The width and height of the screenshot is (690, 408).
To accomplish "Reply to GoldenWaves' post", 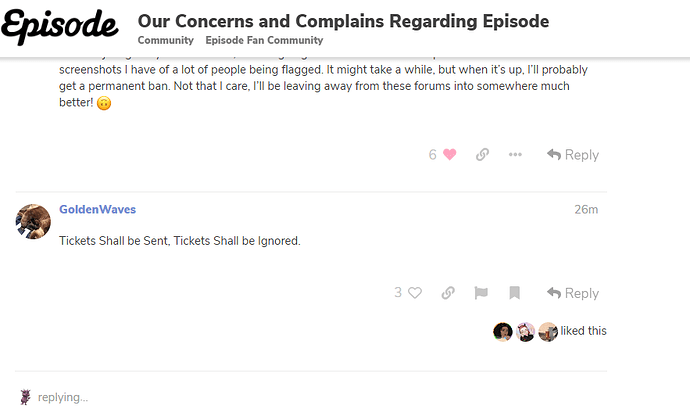I will (573, 293).
